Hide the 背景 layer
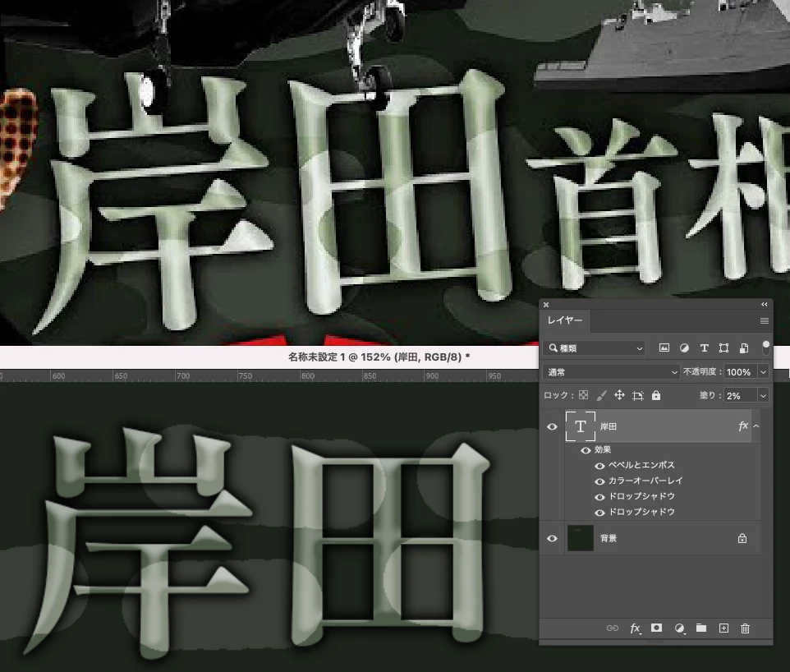790x672 pixels. (x=552, y=538)
